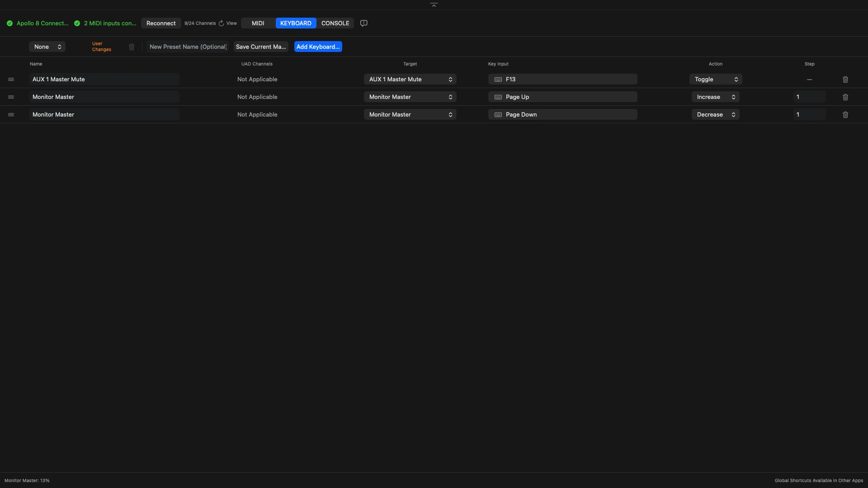Image resolution: width=868 pixels, height=488 pixels.
Task: Click drag handle of Page Down mapping row
Action: click(11, 115)
